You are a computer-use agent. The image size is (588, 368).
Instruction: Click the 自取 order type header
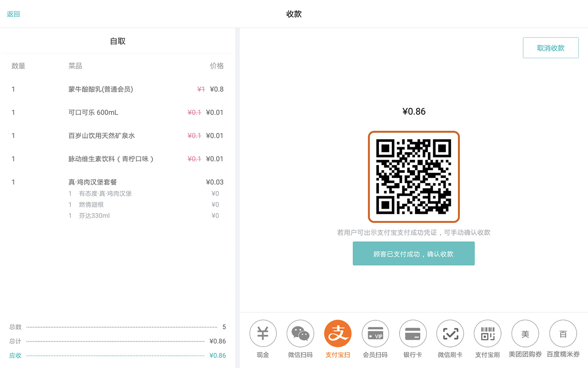click(118, 41)
